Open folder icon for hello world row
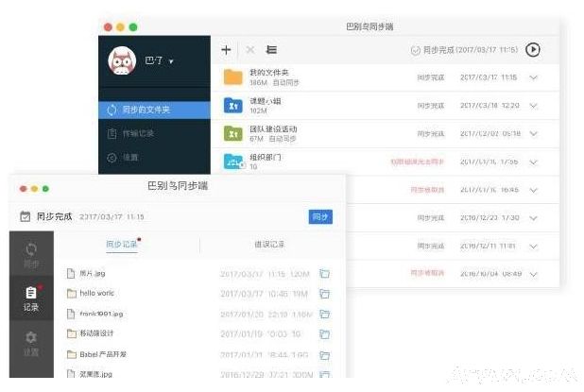The height and width of the screenshot is (392, 584). pyautogui.click(x=325, y=294)
